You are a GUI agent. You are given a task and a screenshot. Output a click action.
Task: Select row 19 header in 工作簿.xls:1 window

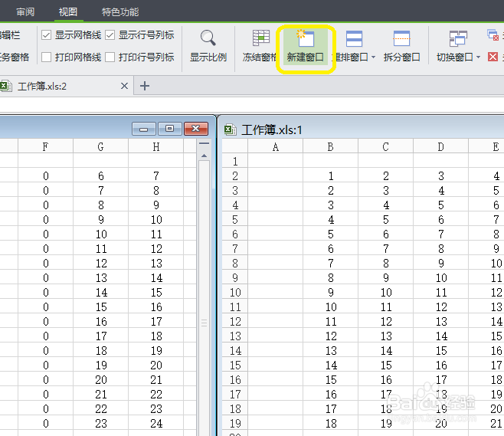(x=235, y=423)
